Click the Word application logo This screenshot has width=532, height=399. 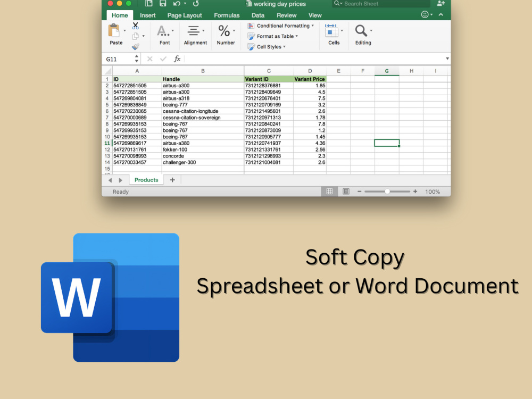110,297
